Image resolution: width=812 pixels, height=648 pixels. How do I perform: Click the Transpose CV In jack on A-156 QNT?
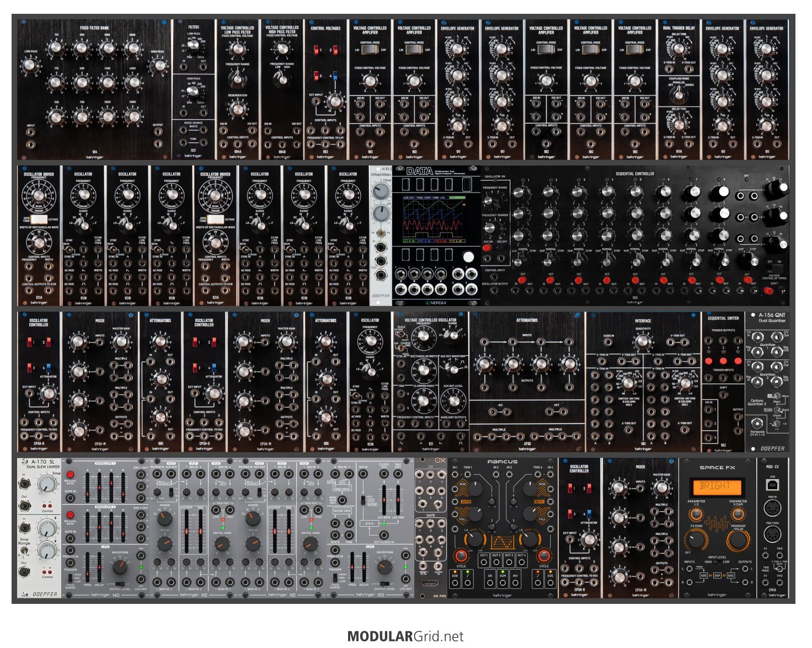(x=757, y=424)
